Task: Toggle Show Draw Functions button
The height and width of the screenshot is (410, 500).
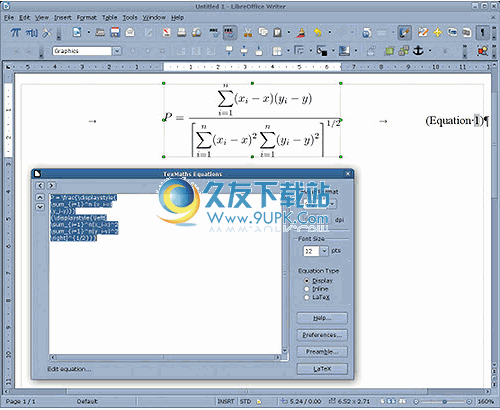Action: tap(404, 33)
